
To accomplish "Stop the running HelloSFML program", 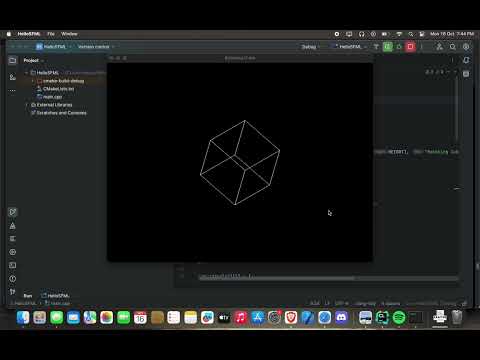I will (x=410, y=47).
